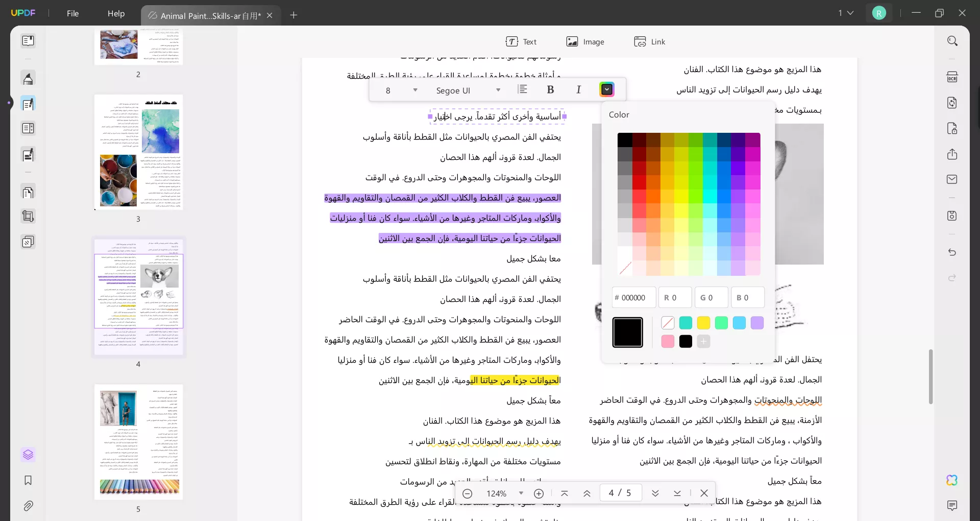Image resolution: width=980 pixels, height=521 pixels.
Task: Open the zoom percentage dropdown
Action: coord(521,493)
